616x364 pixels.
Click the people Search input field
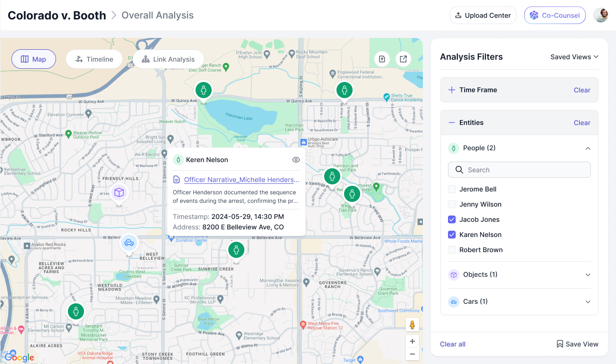pos(519,170)
